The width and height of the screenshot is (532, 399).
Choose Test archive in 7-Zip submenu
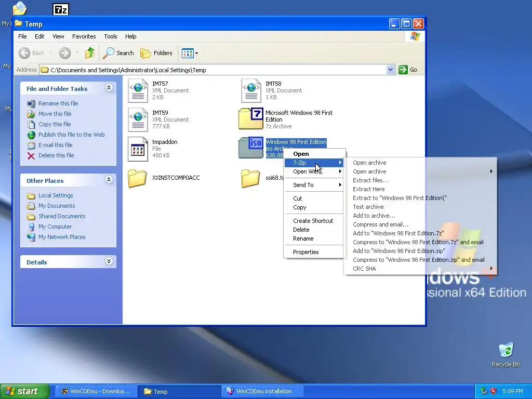(x=420, y=207)
